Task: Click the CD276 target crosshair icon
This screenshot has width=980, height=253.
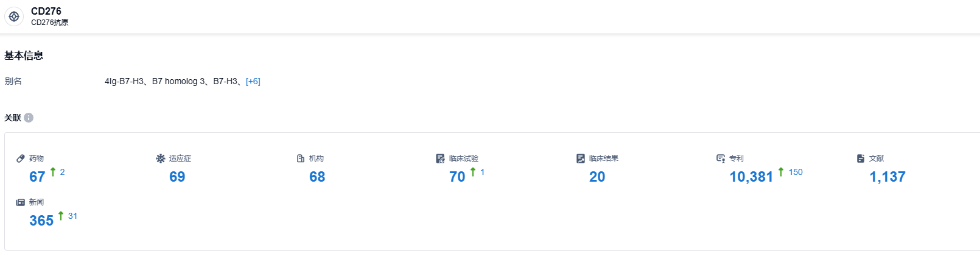Action: pos(14,16)
